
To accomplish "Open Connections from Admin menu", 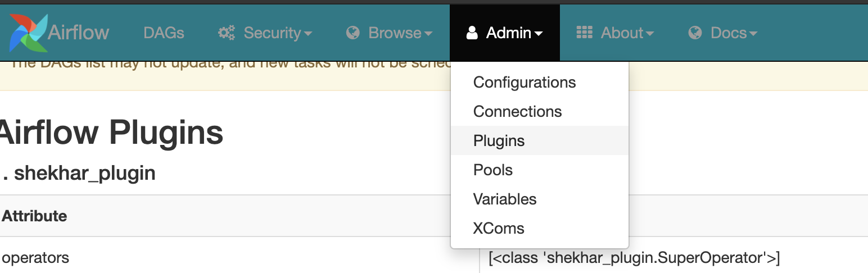I will click(517, 112).
